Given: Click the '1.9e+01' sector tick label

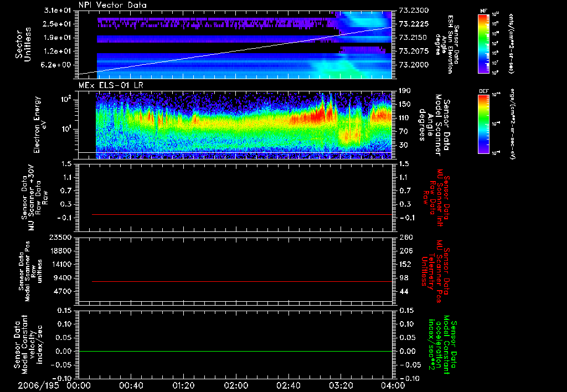Looking at the screenshot, I should tap(56, 38).
